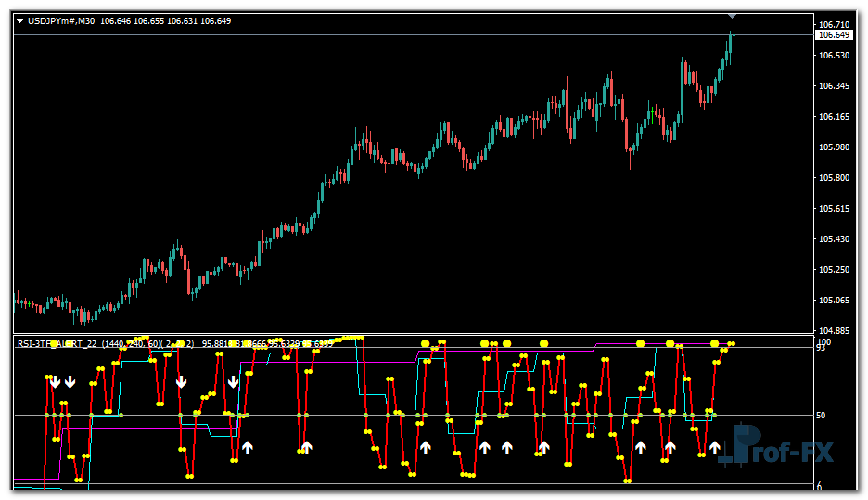Viewport: 868px width, 500px height.
Task: Click the leftmost white down arrow signal
Action: [55, 381]
